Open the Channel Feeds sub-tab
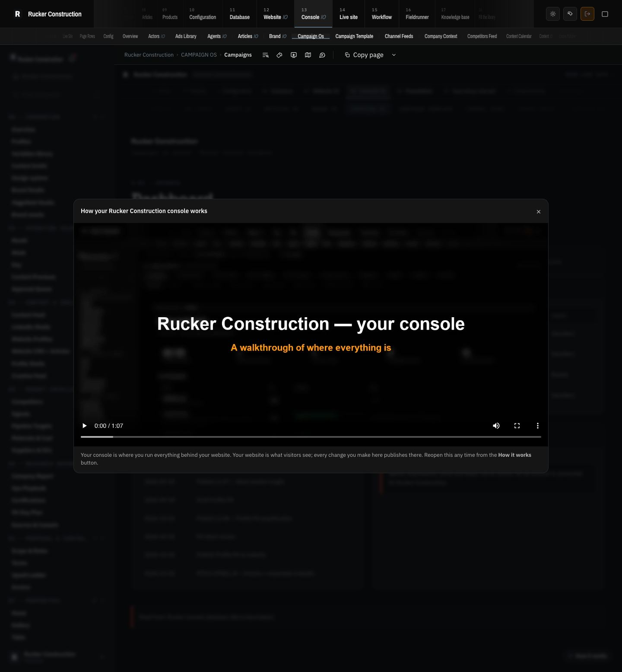Screen dimensions: 622x672 coord(399,36)
